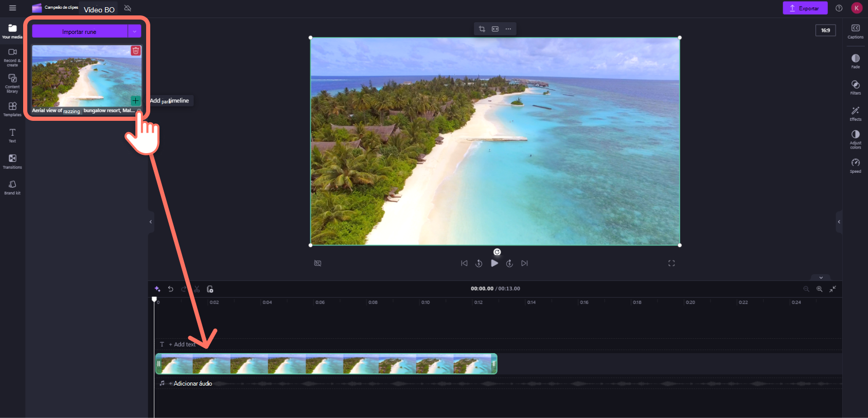Image resolution: width=868 pixels, height=418 pixels.
Task: Click + Add text on timeline track
Action: [x=182, y=344]
